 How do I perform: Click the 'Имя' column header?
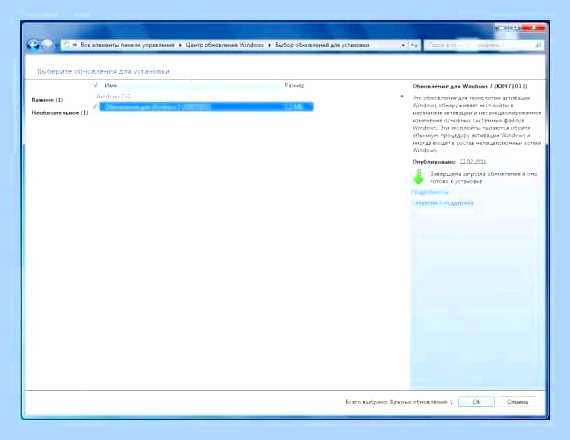(x=111, y=85)
